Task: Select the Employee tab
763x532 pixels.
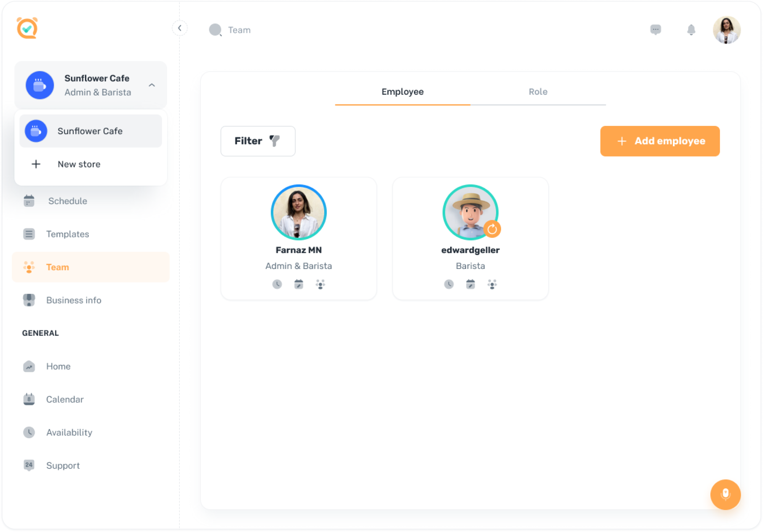Action: 402,92
